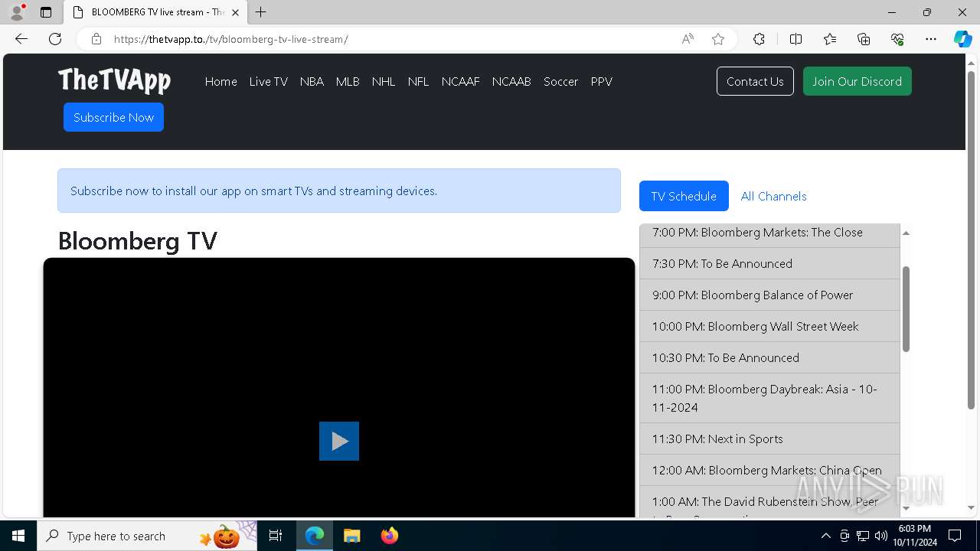Open the Home nav link
This screenshot has height=551, width=980.
click(x=221, y=81)
